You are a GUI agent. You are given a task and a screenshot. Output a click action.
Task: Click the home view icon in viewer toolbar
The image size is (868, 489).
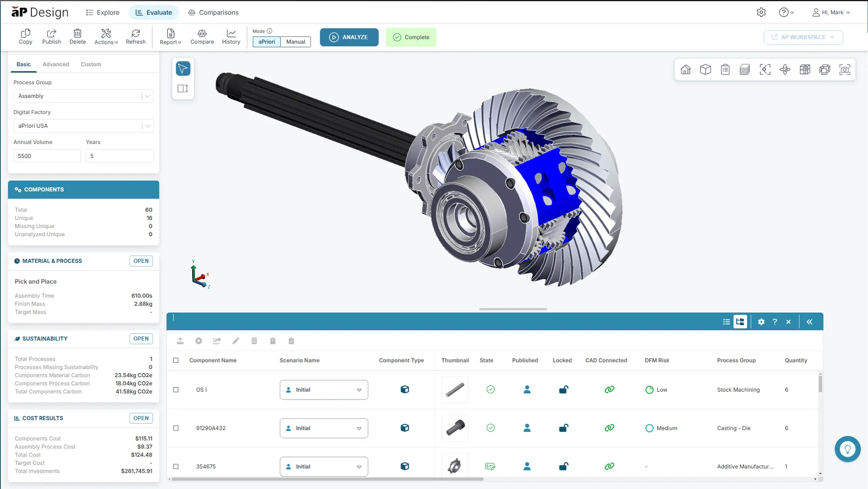tap(685, 69)
